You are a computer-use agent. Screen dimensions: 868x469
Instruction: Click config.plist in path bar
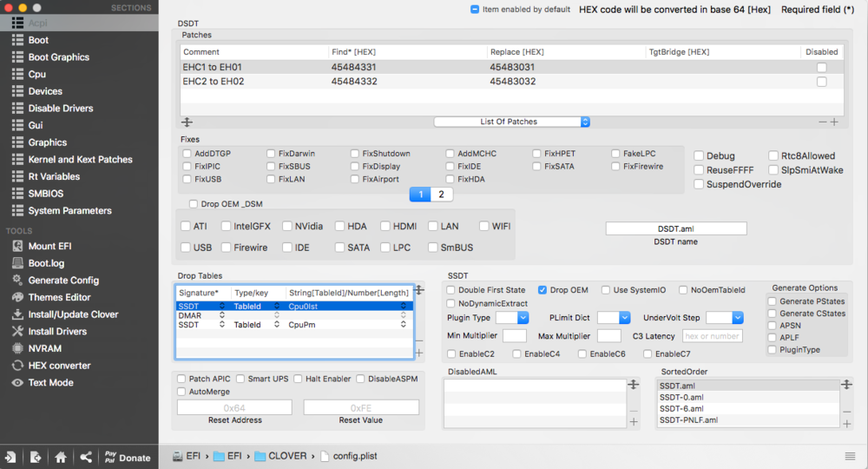349,456
